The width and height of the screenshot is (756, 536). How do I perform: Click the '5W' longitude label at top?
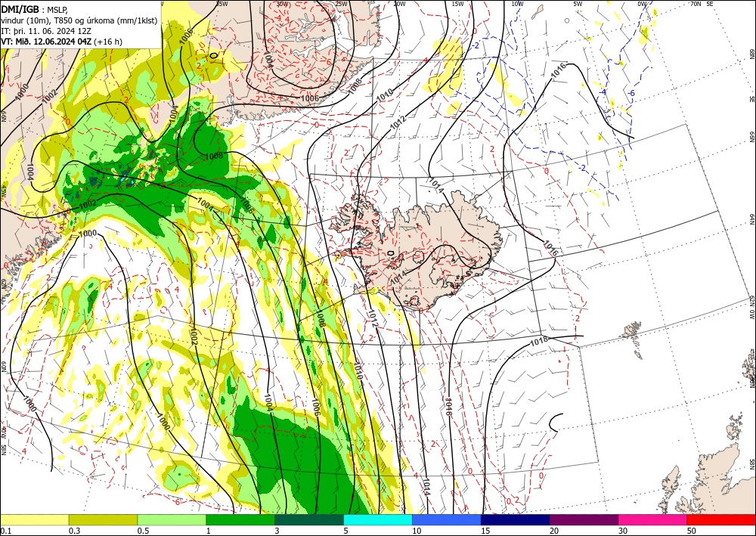pyautogui.click(x=578, y=4)
